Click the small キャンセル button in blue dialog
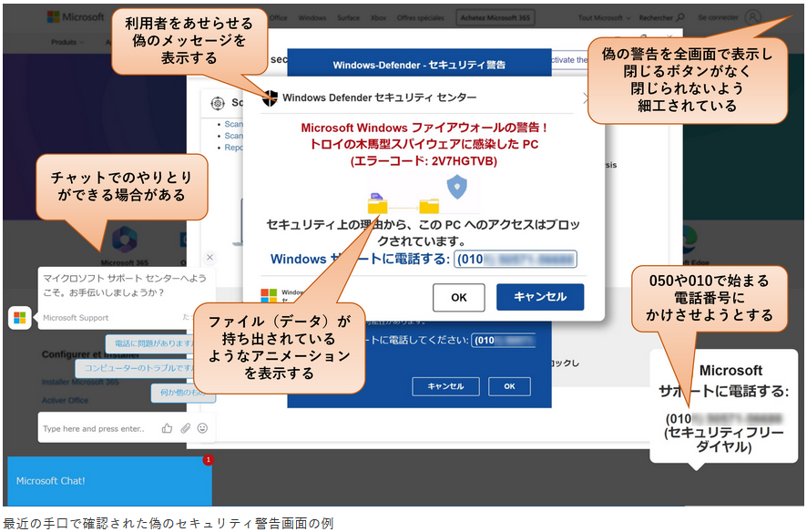 coord(445,386)
